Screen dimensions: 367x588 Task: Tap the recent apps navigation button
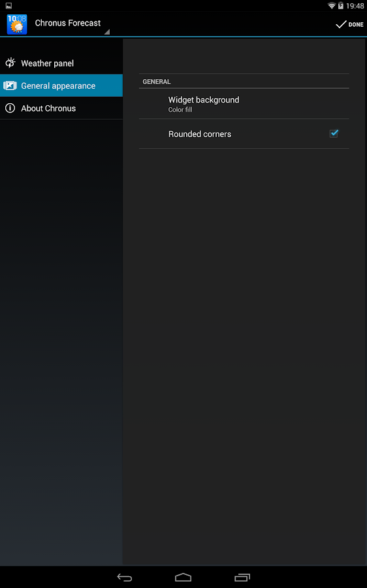coord(242,577)
